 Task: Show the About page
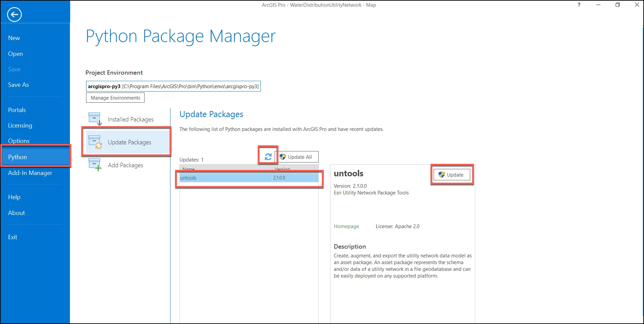(x=16, y=213)
